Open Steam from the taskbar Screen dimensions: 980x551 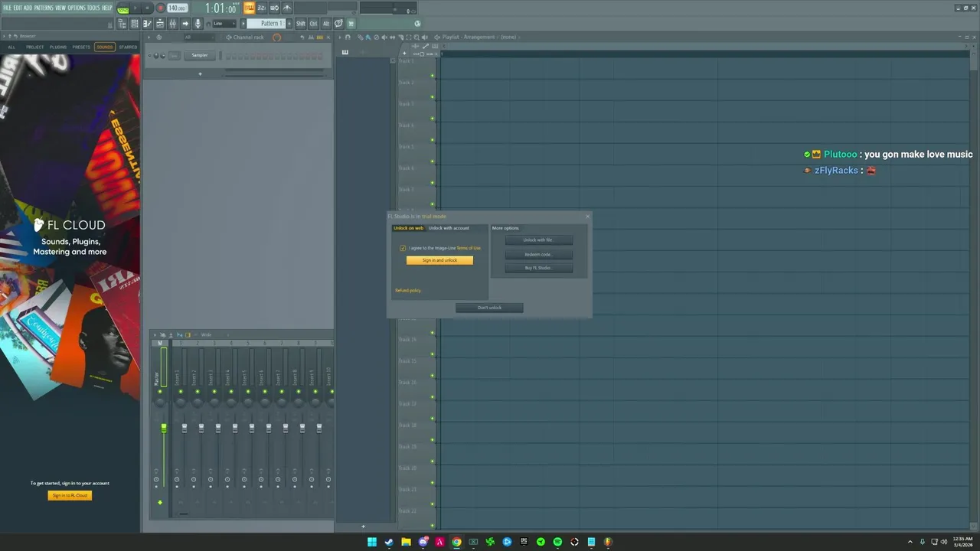pyautogui.click(x=389, y=542)
